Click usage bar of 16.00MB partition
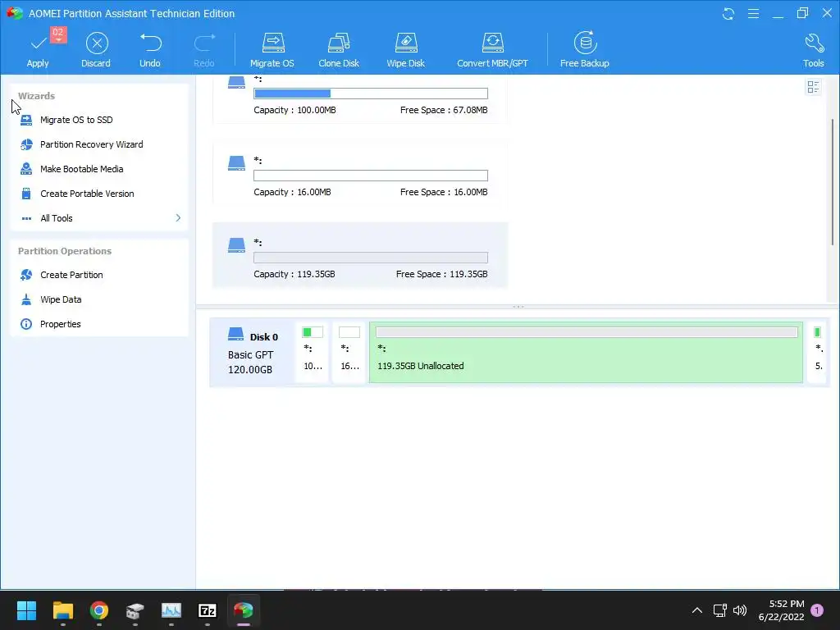Screen dimensions: 840x630 coord(371,176)
